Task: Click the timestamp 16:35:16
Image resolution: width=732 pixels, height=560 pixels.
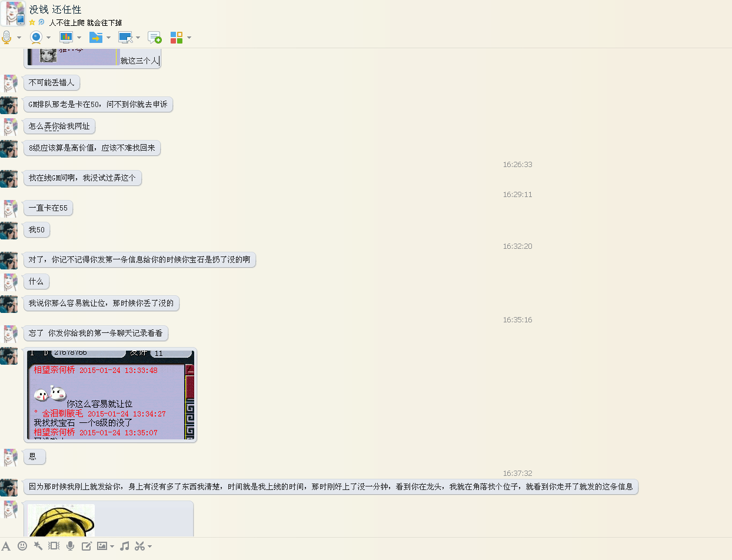Action: 517,320
